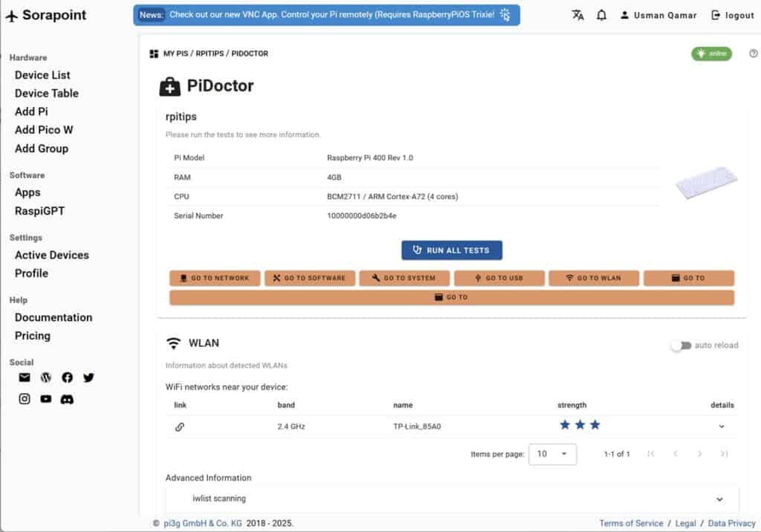761x532 pixels.
Task: Open Device Table in the sidebar
Action: (x=46, y=93)
